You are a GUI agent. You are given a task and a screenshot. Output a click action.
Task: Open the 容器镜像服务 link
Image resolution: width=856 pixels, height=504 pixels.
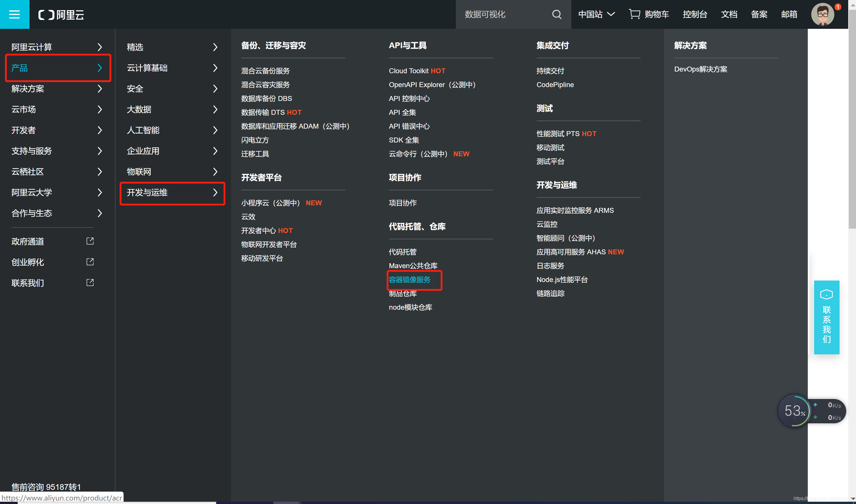tap(410, 279)
